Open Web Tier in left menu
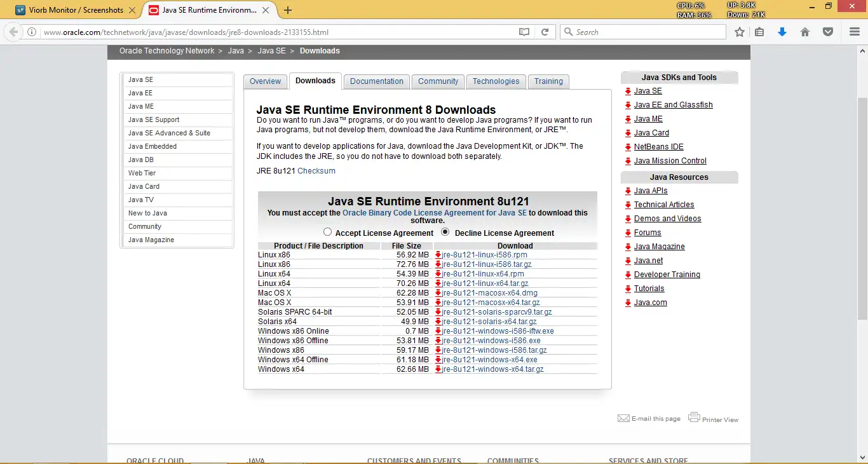Screen dimensions: 868x464 tap(177, 173)
